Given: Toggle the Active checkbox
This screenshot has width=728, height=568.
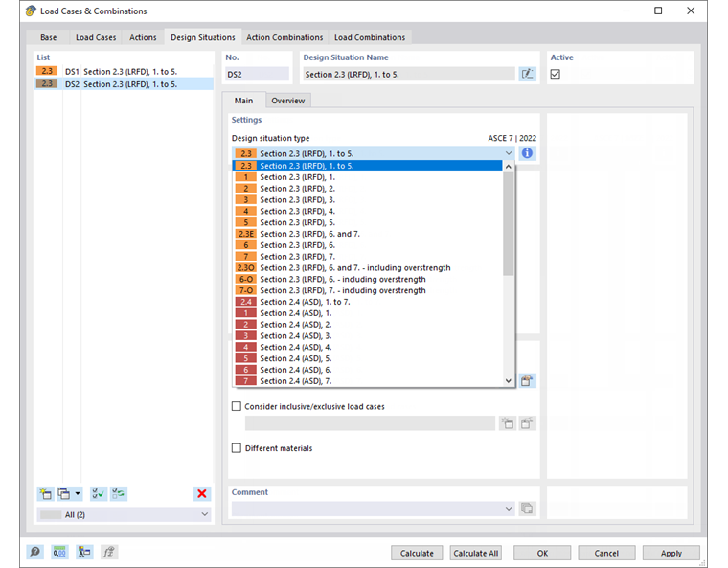Looking at the screenshot, I should (x=556, y=74).
